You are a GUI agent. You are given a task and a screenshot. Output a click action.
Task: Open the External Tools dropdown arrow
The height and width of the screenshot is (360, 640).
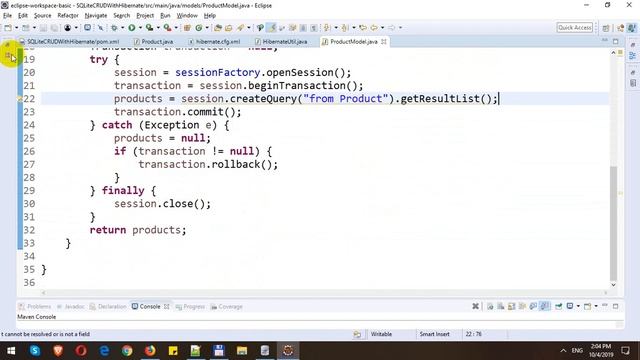coord(176,28)
